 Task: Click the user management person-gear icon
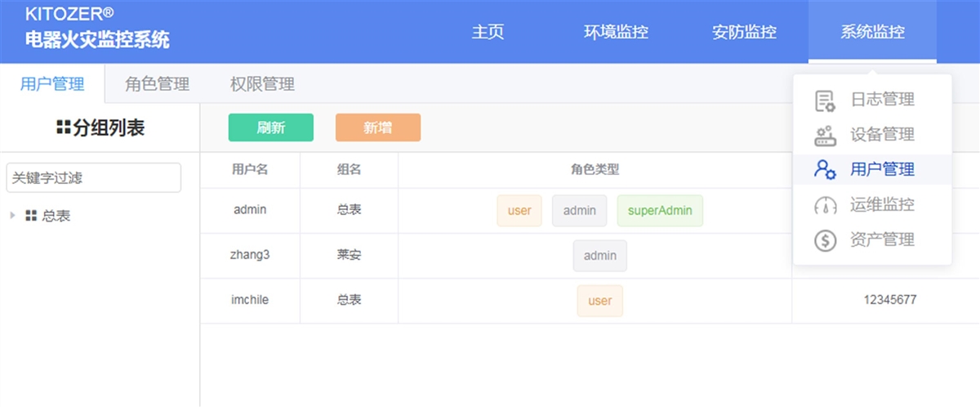click(825, 170)
